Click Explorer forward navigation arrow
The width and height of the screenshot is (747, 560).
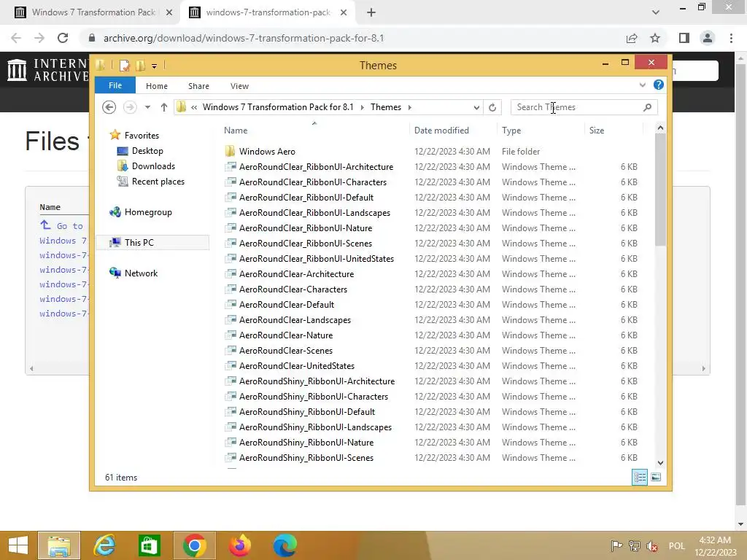[130, 107]
